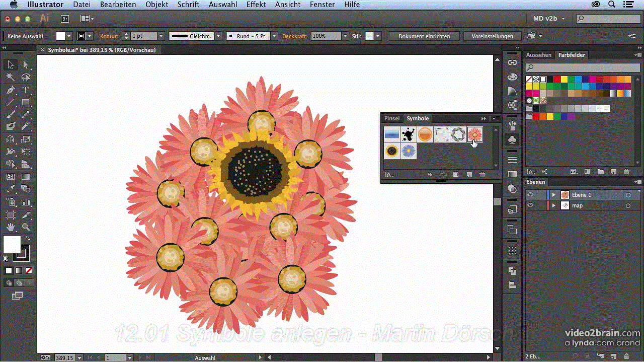Open the Gleichm. stroke profile dropdown
Image resolution: width=644 pixels, height=362 pixels.
[218, 36]
